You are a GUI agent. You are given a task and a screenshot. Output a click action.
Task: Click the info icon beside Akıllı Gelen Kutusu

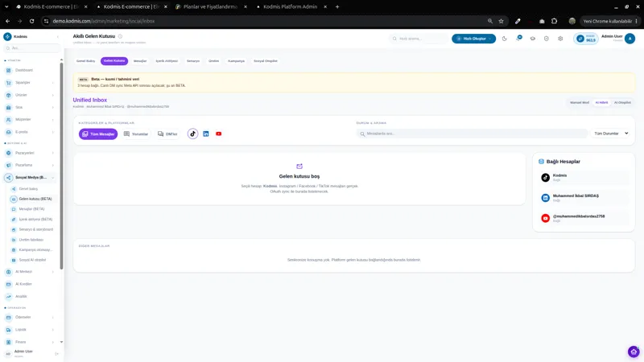(x=120, y=36)
